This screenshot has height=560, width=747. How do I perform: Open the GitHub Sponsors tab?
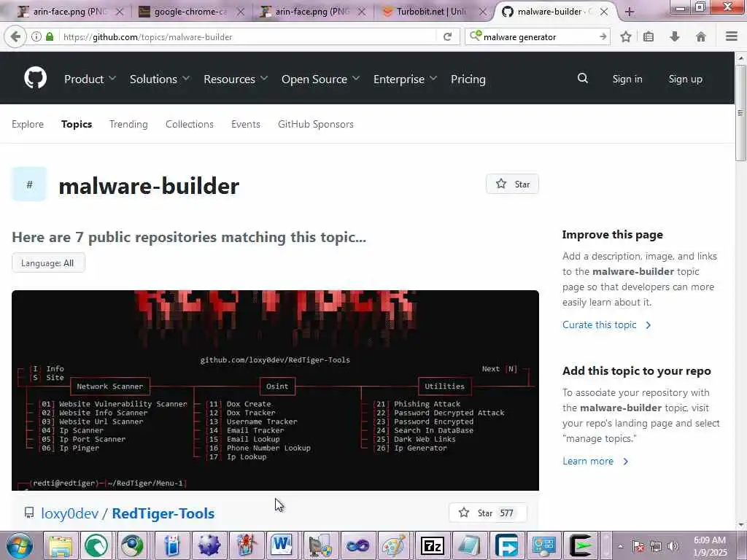tap(315, 124)
